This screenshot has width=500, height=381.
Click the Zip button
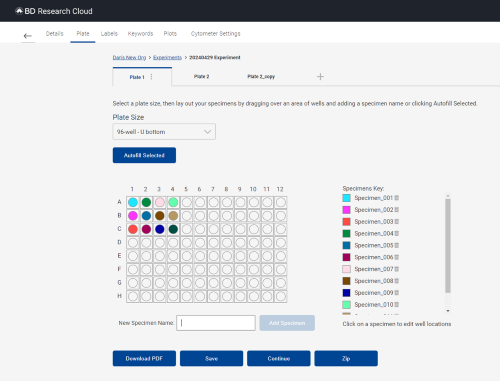coord(346,358)
